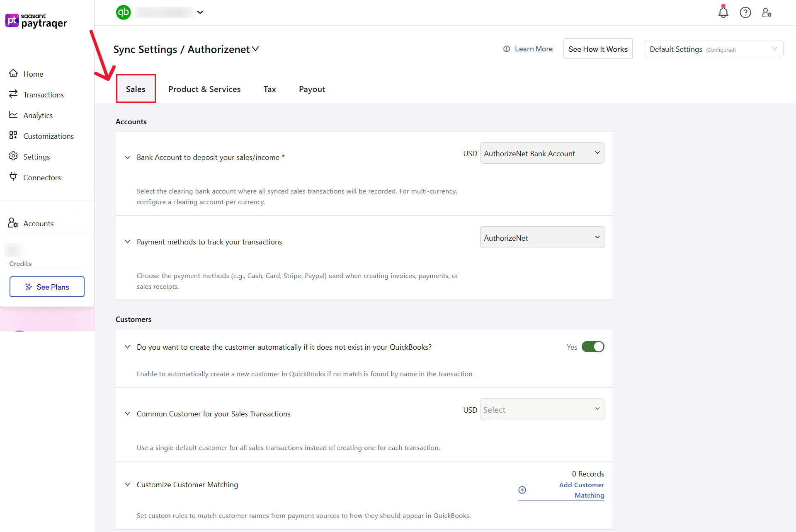Screen dimensions: 796x532
Task: Click the Credits label
Action: pos(20,264)
